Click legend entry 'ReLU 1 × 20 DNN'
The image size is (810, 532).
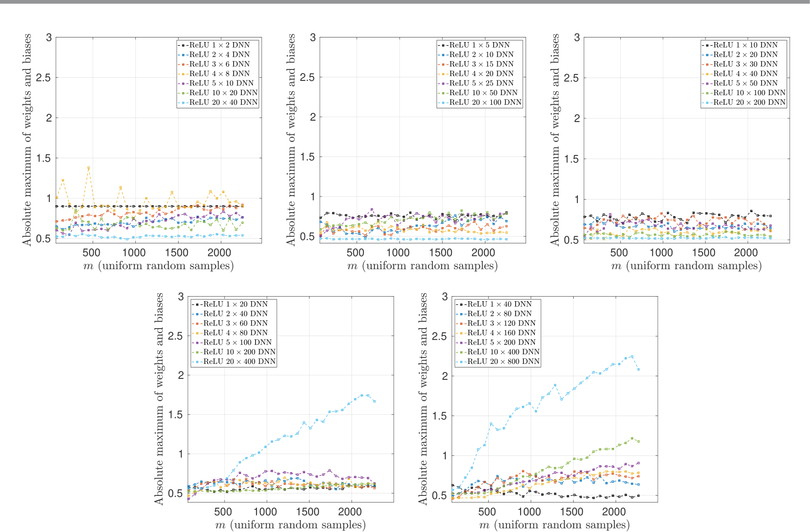230,304
